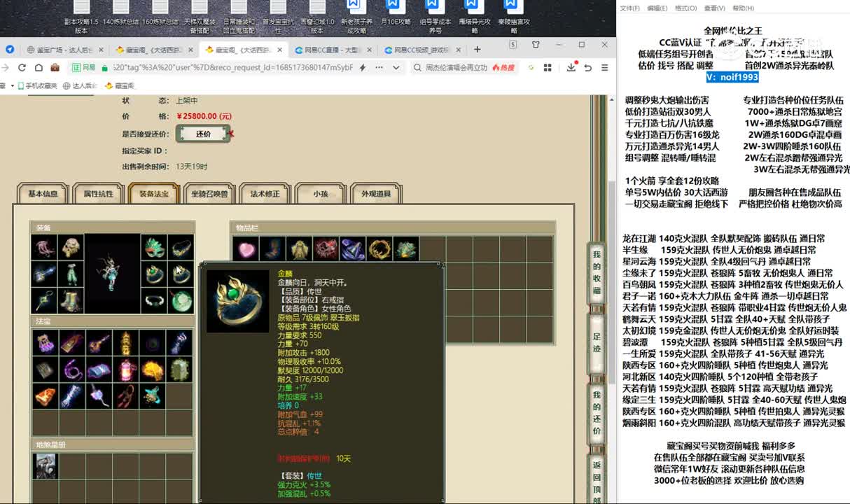Open 格式(O) menu in Notepad

685,8
